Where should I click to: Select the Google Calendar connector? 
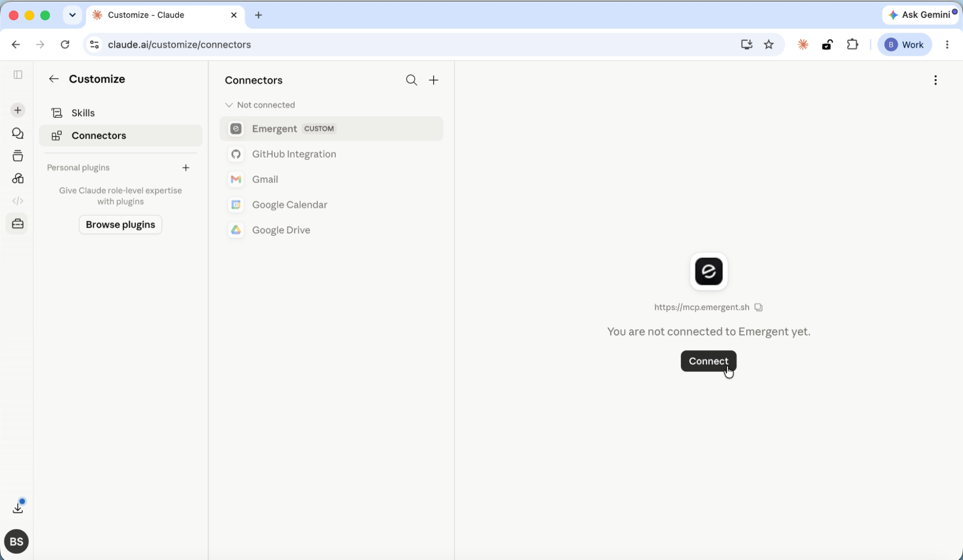331,205
